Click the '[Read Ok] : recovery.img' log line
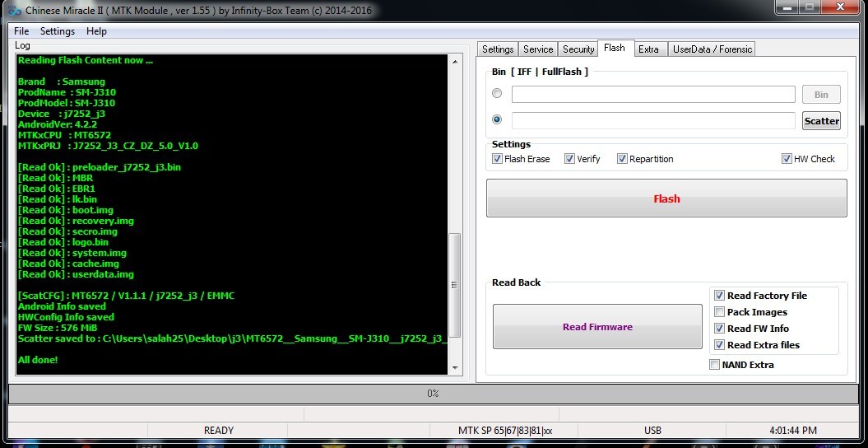The width and height of the screenshot is (868, 448). tap(76, 221)
